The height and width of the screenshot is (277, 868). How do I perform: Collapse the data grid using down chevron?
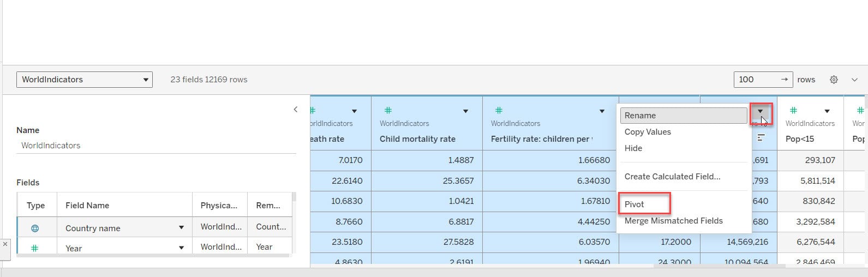[x=854, y=80]
